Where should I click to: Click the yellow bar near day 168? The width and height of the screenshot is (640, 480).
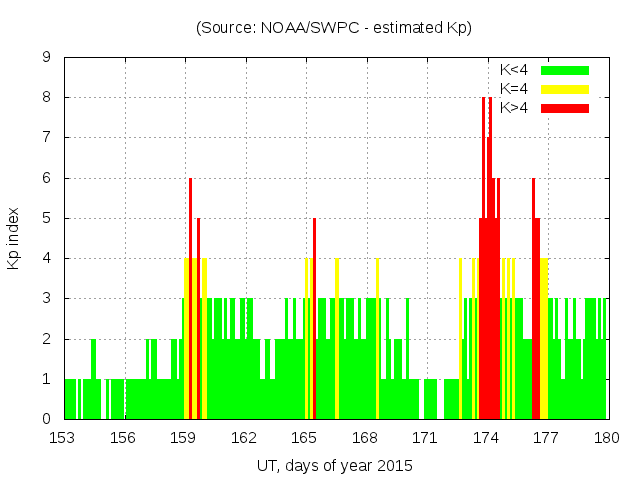tap(377, 340)
